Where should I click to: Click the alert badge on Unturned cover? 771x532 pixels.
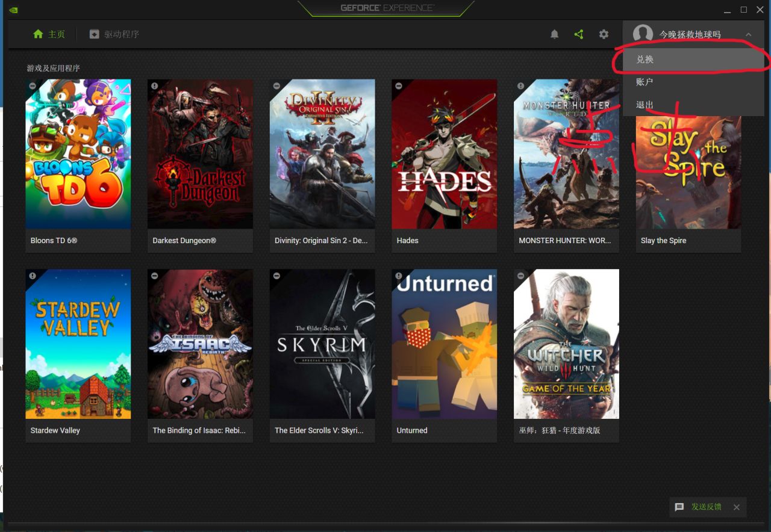tap(399, 276)
